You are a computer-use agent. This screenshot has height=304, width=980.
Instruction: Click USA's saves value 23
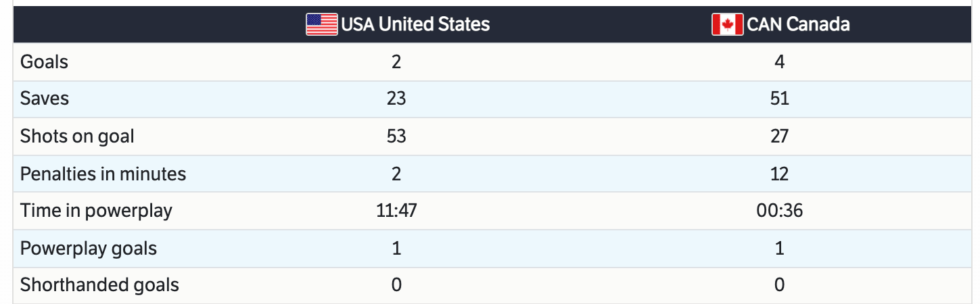click(x=396, y=99)
